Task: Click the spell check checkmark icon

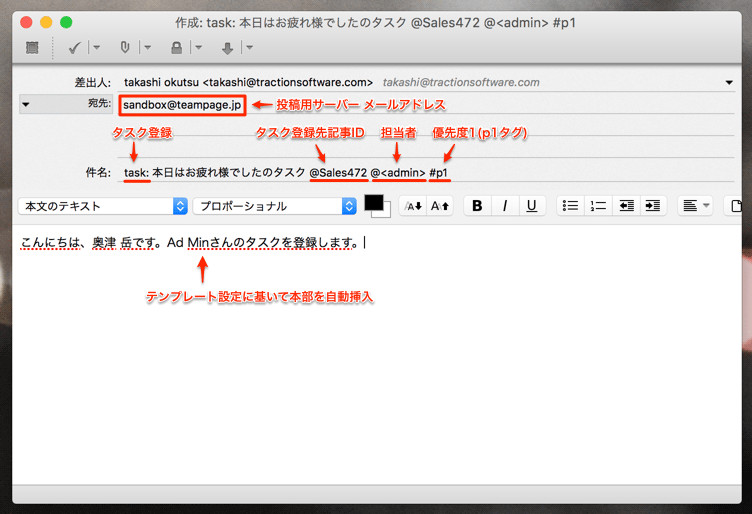Action: point(75,47)
